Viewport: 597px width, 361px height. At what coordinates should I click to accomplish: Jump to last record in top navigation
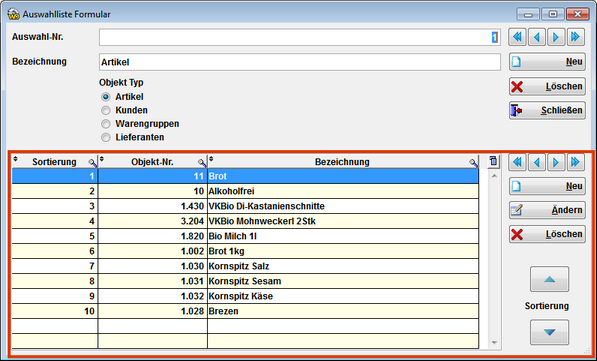pyautogui.click(x=576, y=37)
